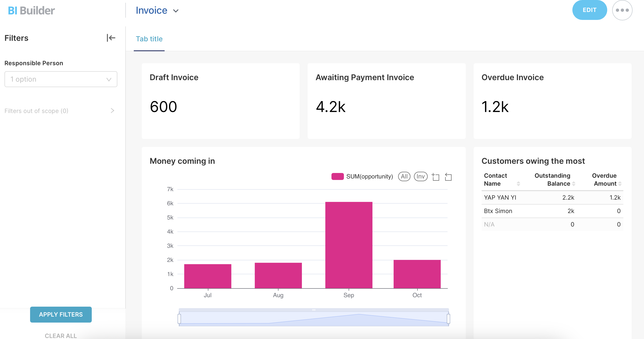644x339 pixels.
Task: Sort table by Outstanding Balance column
Action: click(x=573, y=184)
